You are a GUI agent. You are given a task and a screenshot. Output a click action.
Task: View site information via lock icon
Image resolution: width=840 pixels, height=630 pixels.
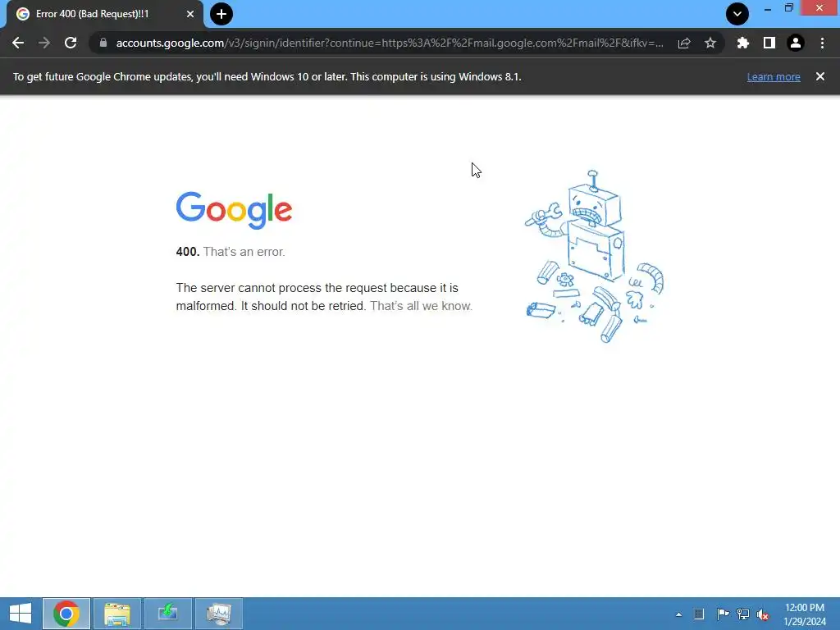tap(103, 43)
